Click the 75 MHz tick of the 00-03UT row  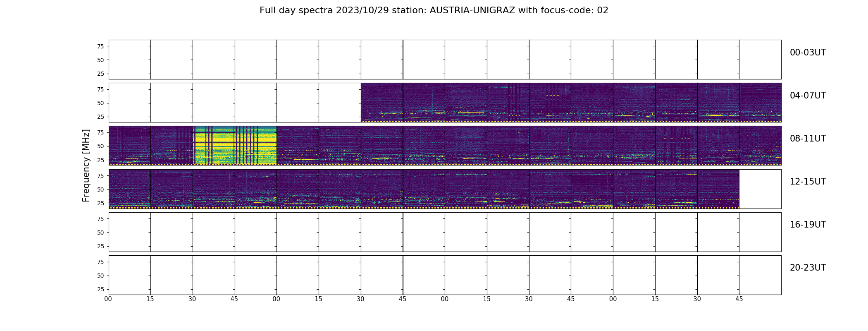100,46
